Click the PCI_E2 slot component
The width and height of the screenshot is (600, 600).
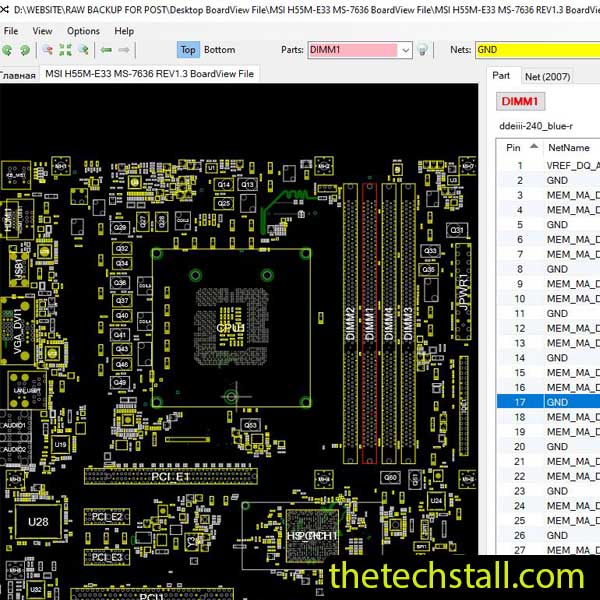coord(107,517)
